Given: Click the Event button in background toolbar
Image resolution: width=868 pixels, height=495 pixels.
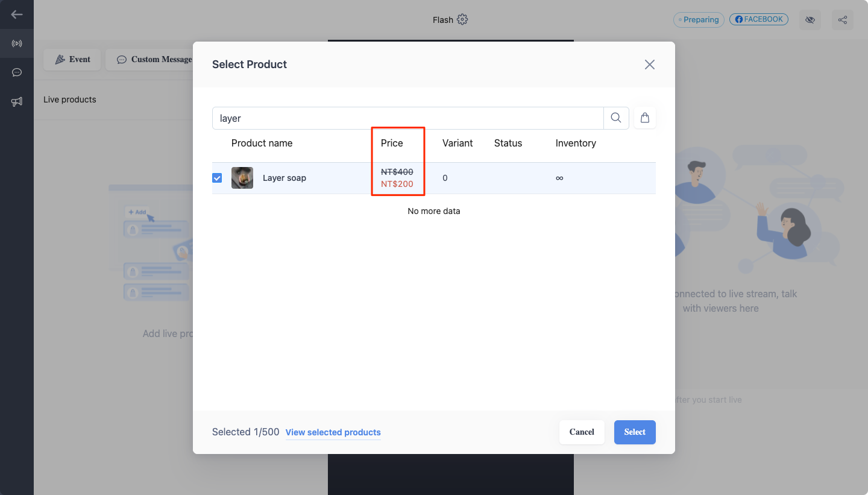Looking at the screenshot, I should [x=72, y=59].
